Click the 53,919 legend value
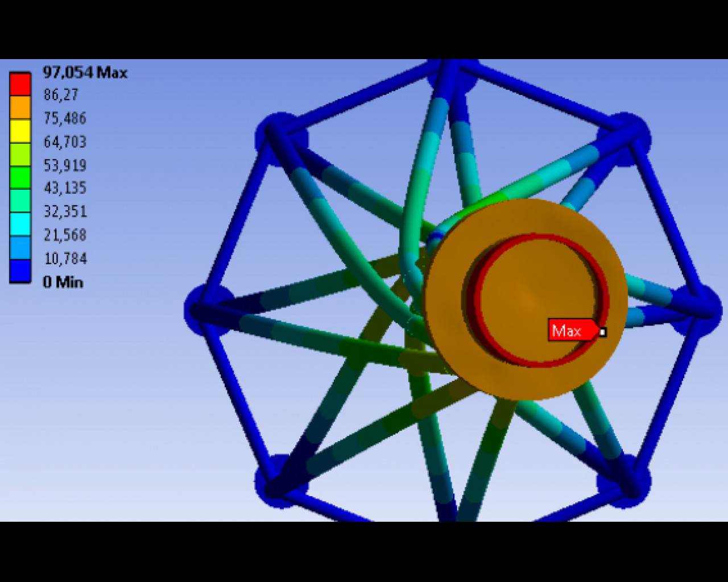Screen dimensions: 728x582 click(x=65, y=165)
